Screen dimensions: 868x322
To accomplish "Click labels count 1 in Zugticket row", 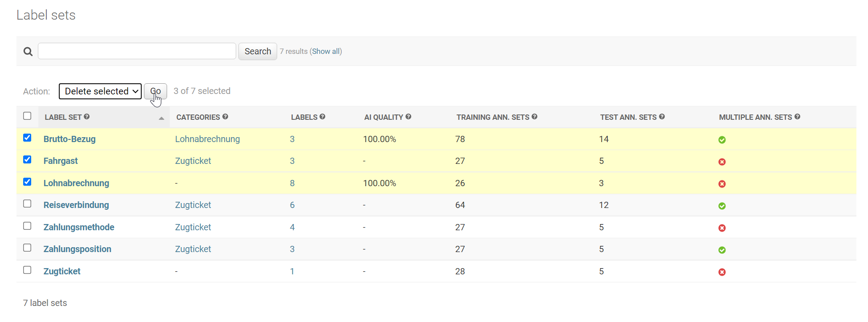I will [292, 271].
